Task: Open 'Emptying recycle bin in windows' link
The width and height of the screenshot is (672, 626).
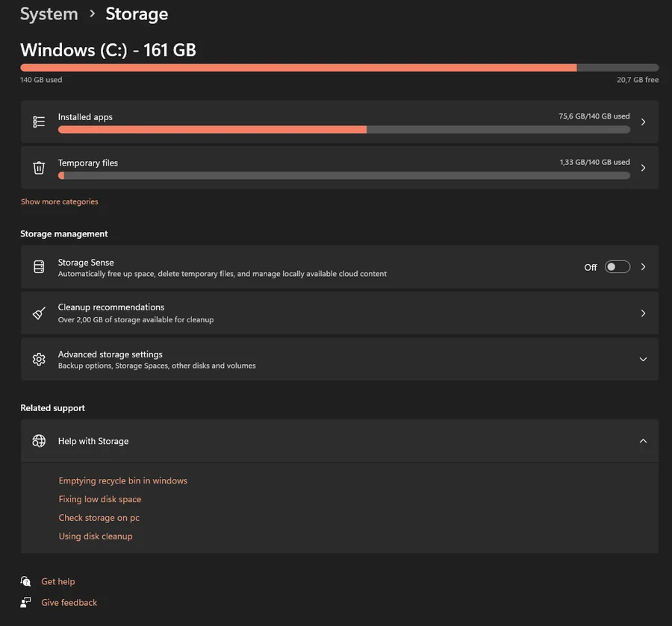Action: click(123, 481)
